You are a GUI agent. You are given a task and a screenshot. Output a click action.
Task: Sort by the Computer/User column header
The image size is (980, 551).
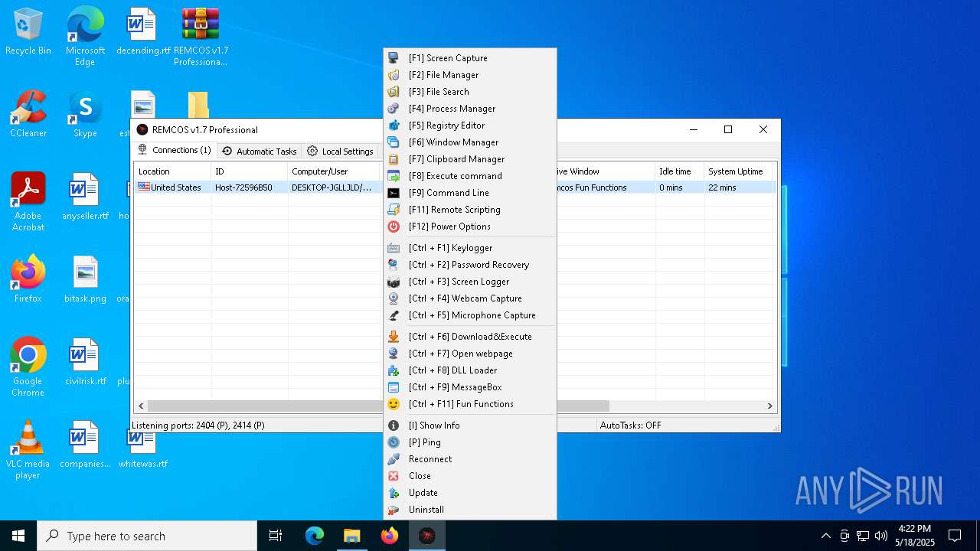click(335, 171)
